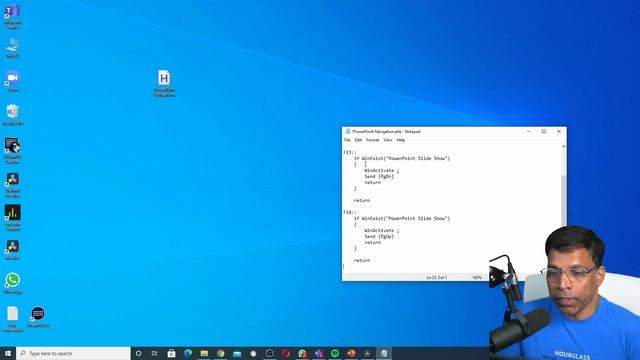
Task: Launch the Zoom desktop shortcut
Action: point(13,81)
